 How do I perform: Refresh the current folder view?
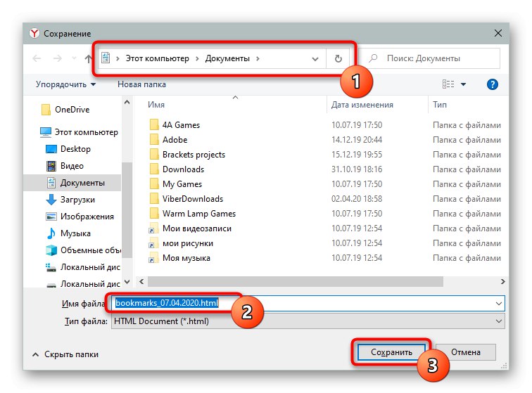point(338,59)
